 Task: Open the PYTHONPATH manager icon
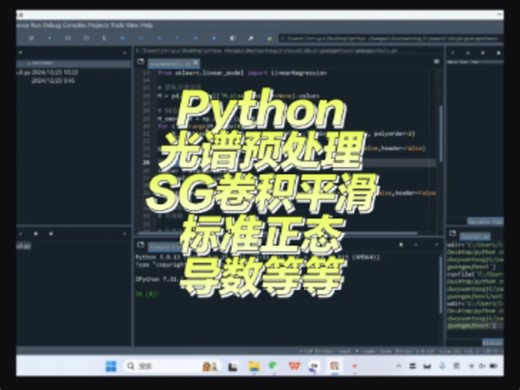pyautogui.click(x=269, y=38)
